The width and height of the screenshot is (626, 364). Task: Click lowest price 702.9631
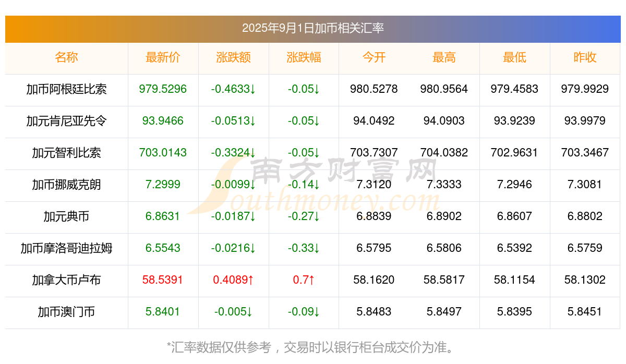click(x=514, y=153)
